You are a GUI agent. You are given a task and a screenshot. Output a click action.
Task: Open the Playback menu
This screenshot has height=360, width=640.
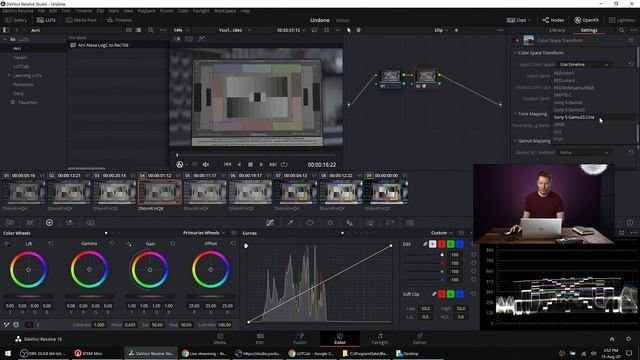pos(146,11)
